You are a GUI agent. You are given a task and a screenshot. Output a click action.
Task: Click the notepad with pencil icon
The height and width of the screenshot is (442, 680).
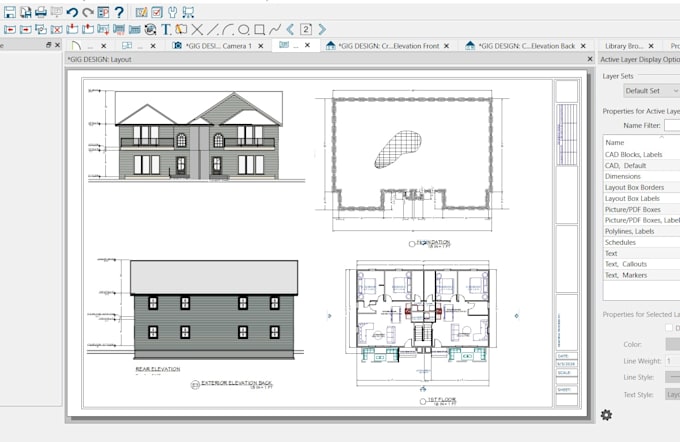pos(141,12)
